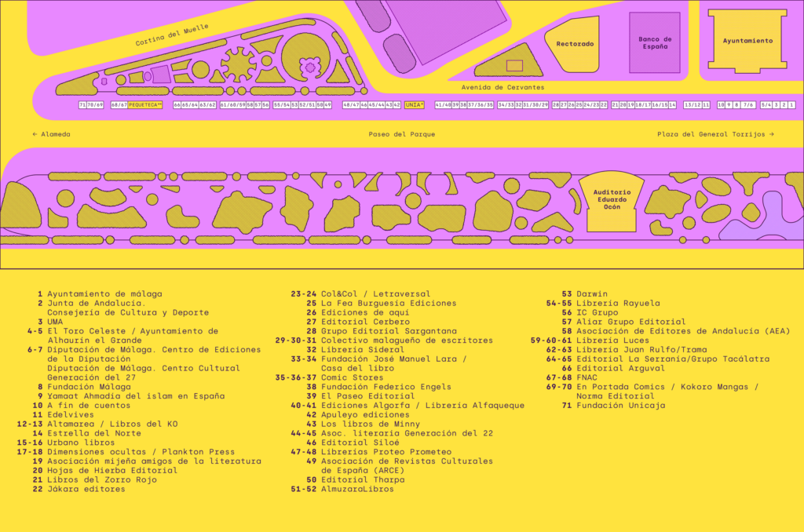Select booth 55/54 on the map
Image resolution: width=804 pixels, height=532 pixels.
(x=282, y=105)
